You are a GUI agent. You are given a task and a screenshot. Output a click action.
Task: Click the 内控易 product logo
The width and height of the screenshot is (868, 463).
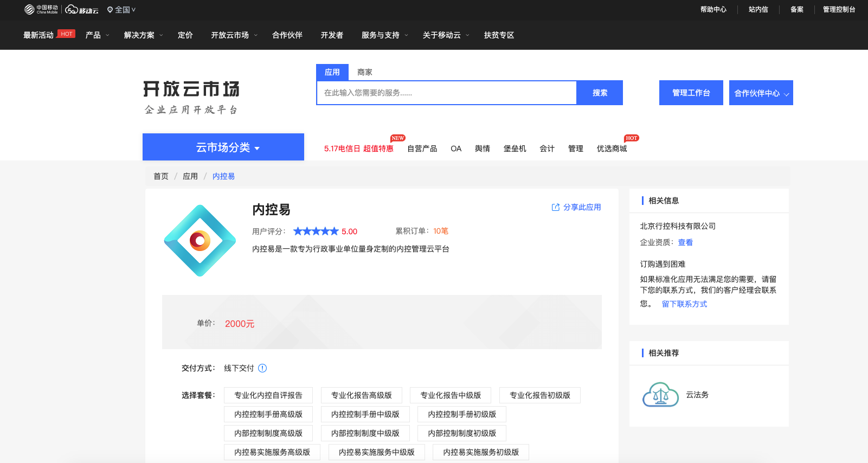pyautogui.click(x=200, y=241)
